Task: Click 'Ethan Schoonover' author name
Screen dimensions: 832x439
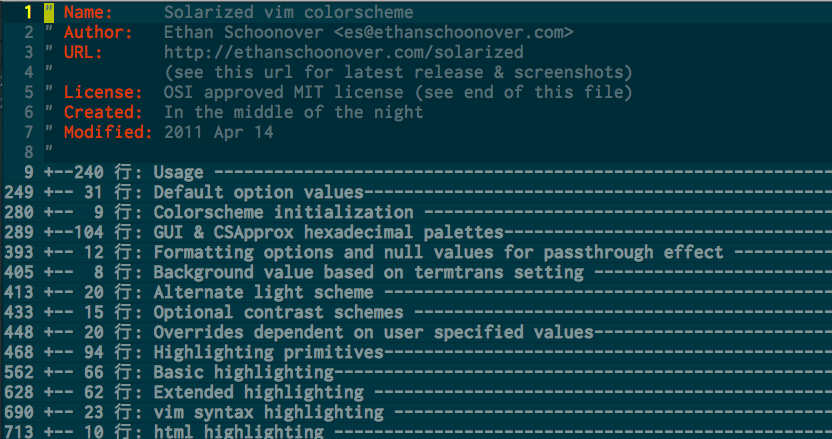Action: click(244, 32)
